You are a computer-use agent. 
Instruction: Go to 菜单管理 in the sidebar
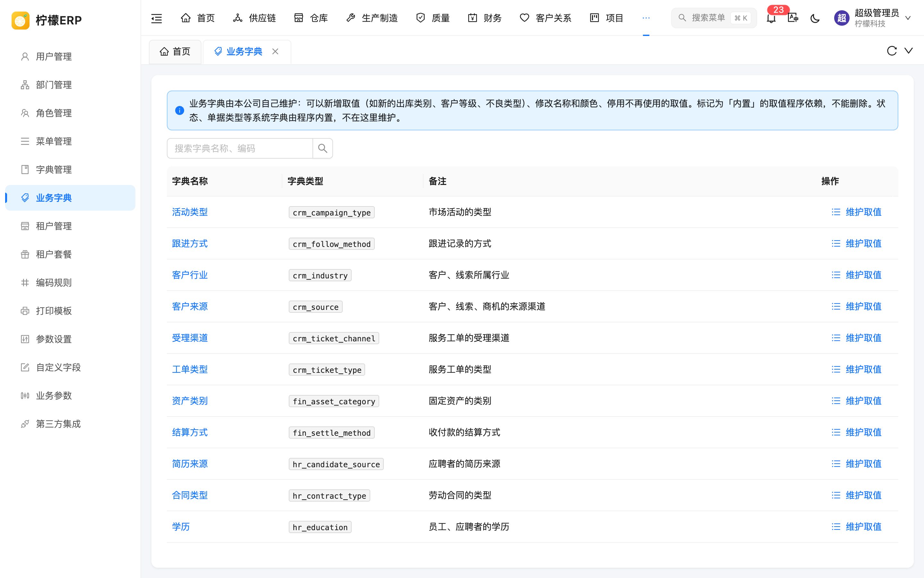point(70,141)
